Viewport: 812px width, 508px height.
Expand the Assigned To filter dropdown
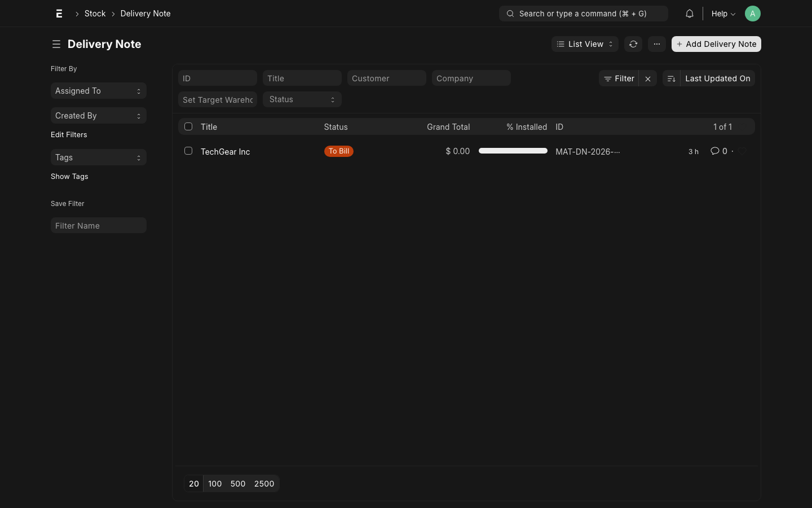click(x=99, y=91)
